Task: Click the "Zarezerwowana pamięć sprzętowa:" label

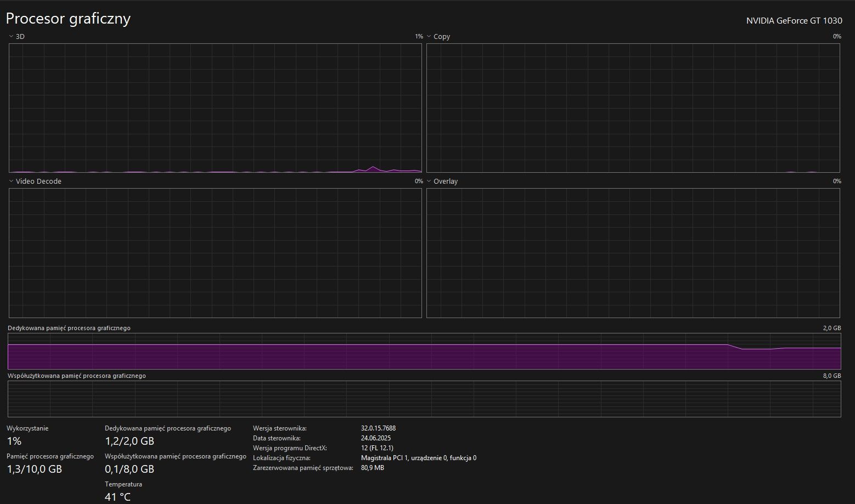Action: 303,468
